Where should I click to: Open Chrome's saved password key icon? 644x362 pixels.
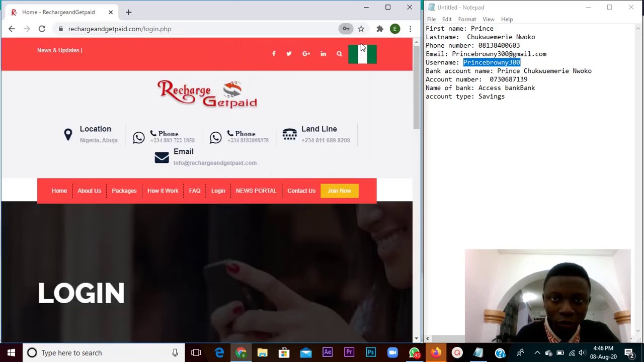[346, 29]
